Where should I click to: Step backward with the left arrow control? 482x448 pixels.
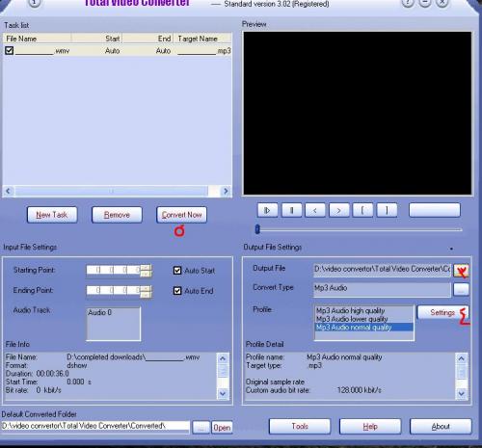click(x=315, y=211)
